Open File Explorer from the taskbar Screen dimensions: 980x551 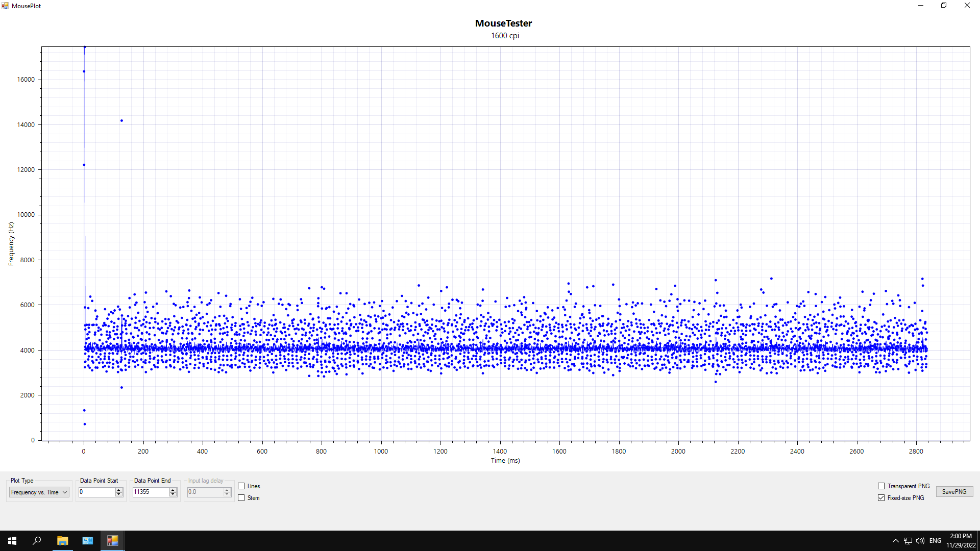tap(62, 541)
